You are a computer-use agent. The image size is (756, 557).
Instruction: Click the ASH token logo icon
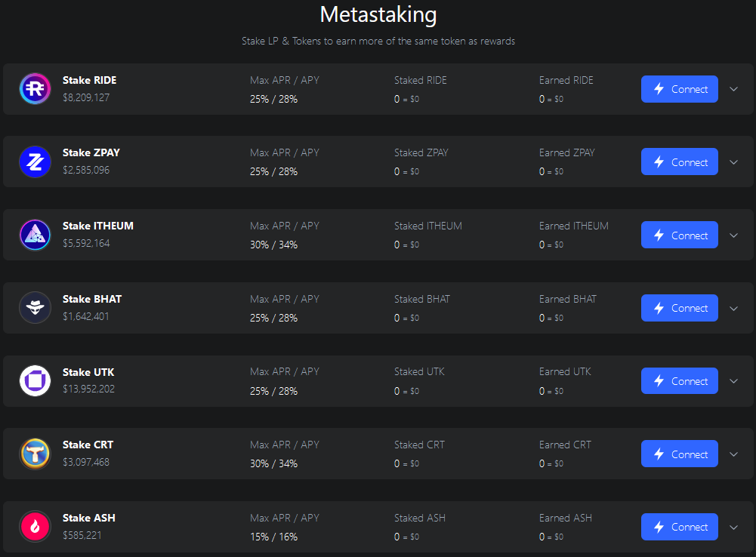(35, 527)
